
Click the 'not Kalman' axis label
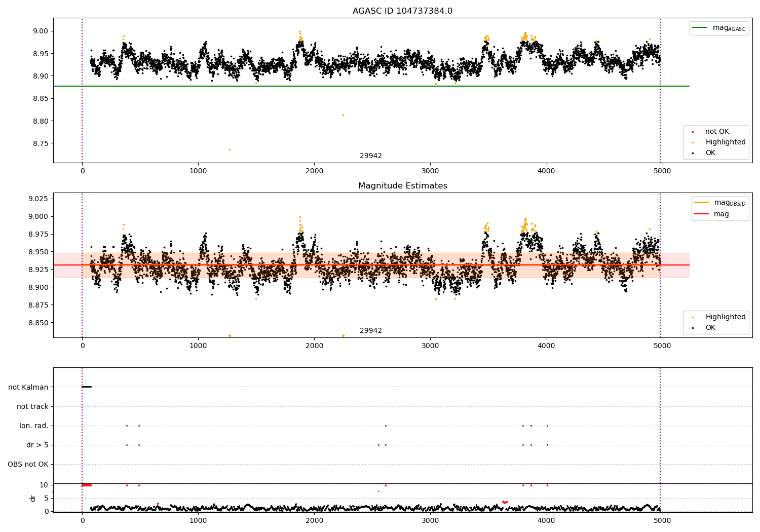click(x=28, y=387)
